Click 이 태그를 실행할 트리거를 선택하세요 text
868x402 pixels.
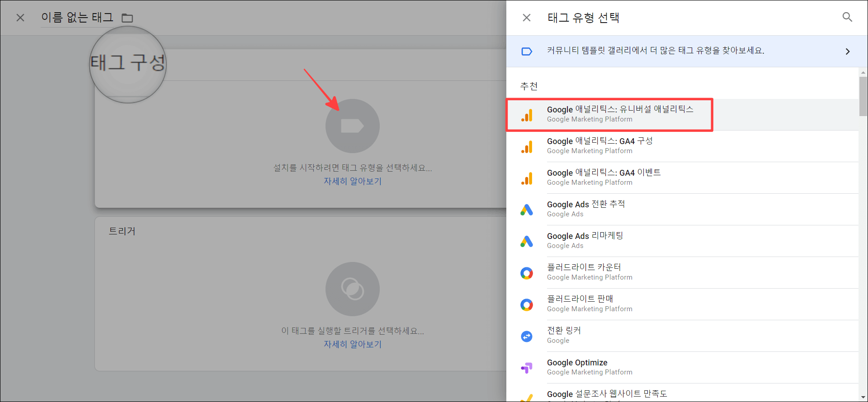(353, 331)
